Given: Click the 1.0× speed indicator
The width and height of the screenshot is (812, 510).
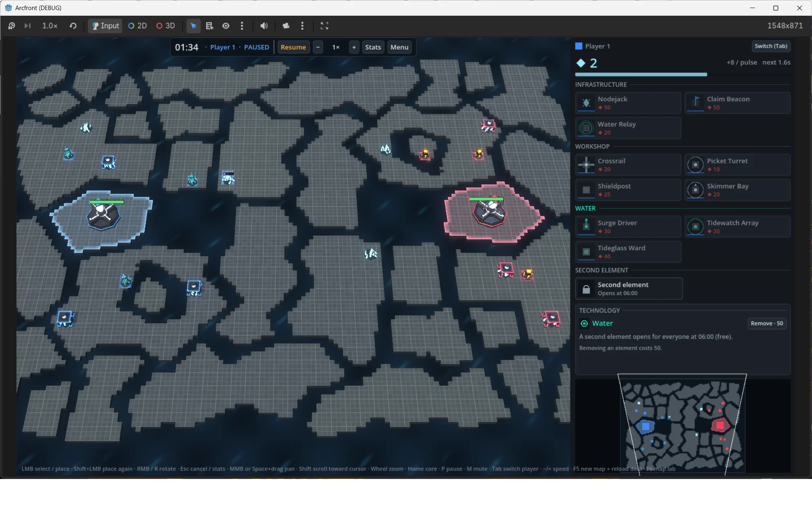Looking at the screenshot, I should (50, 26).
